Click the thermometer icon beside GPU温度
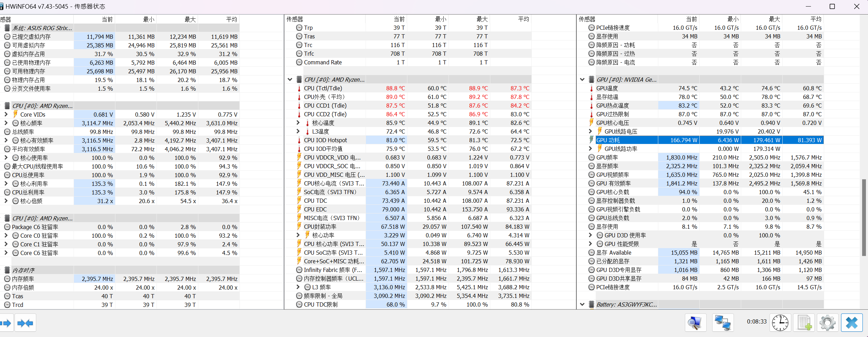Viewport: 868px width, 337px height. click(x=592, y=88)
